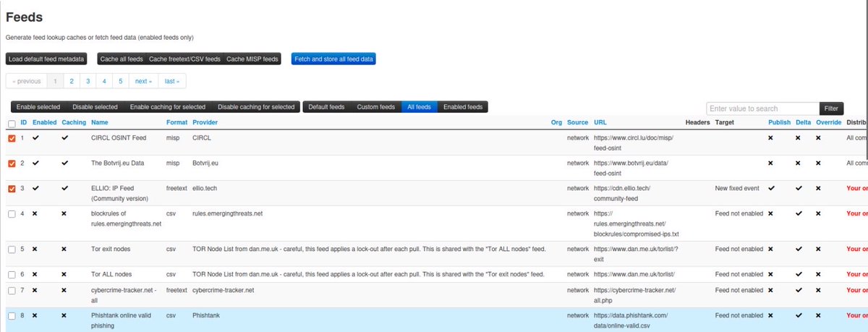Sort by Format column header
The image size is (868, 332).
[x=176, y=123]
